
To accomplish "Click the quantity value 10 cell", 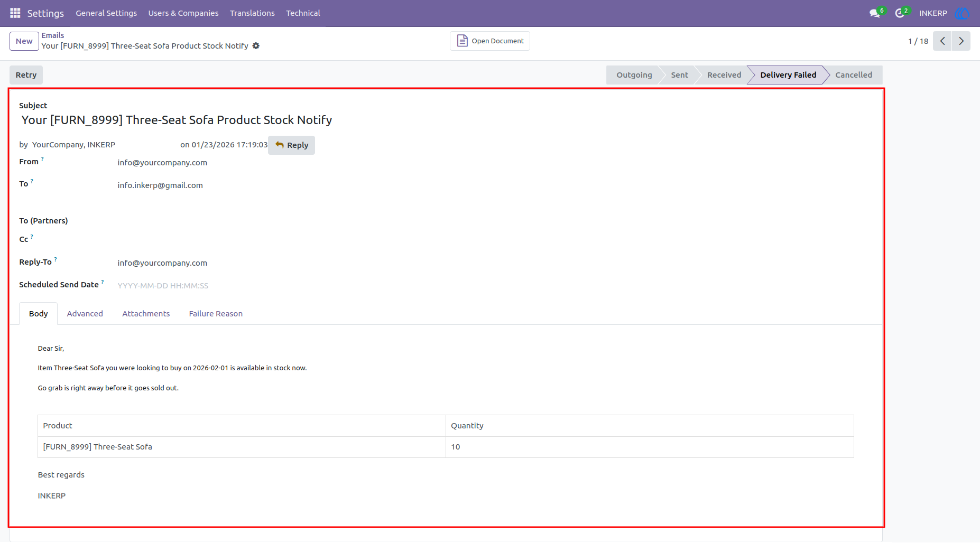I will coord(650,447).
